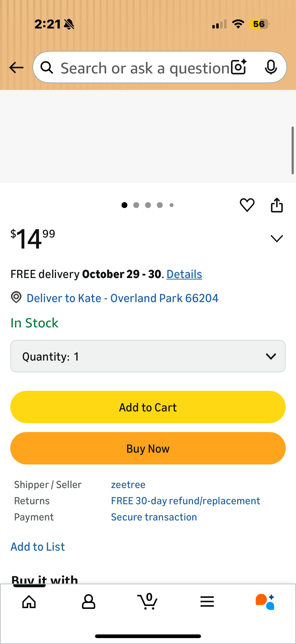This screenshot has height=644, width=296.
Task: Open the shopping cart icon
Action: (148, 602)
